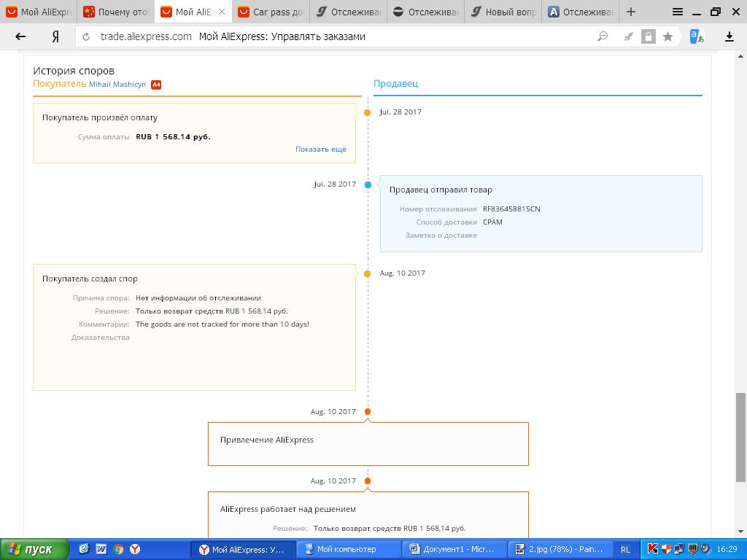Switch to Новый вопр tab
This screenshot has width=747, height=560.
pyautogui.click(x=503, y=12)
